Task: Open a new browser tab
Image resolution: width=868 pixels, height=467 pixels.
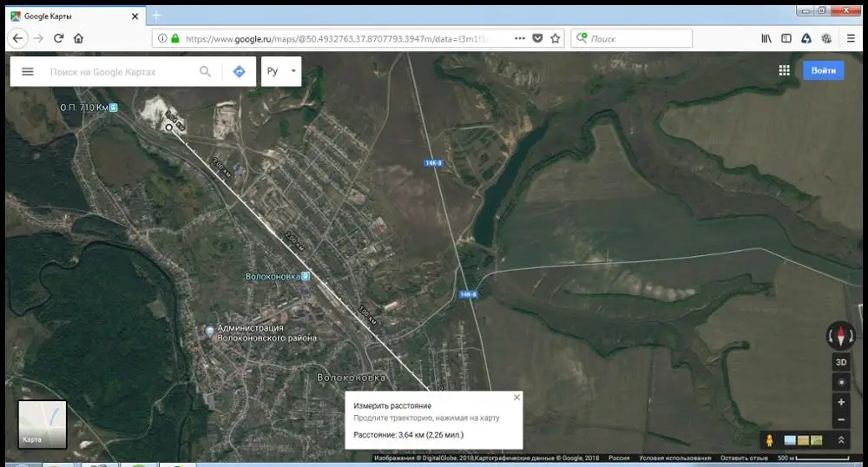Action: 156,16
